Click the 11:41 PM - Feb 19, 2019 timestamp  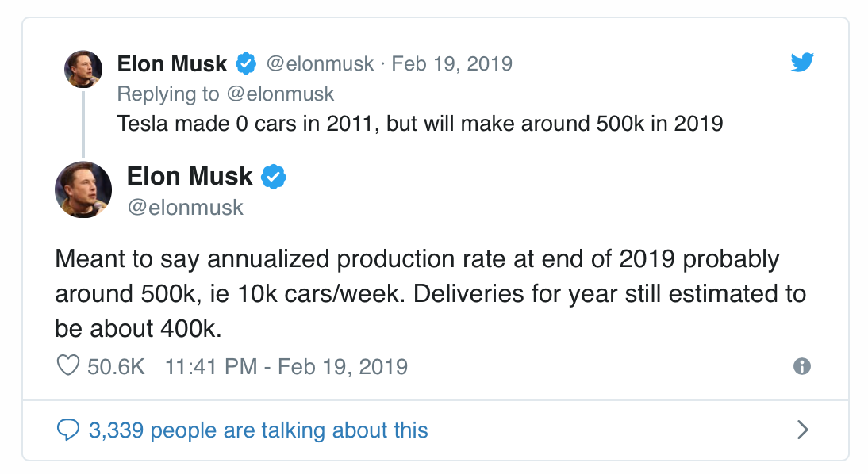pos(286,367)
